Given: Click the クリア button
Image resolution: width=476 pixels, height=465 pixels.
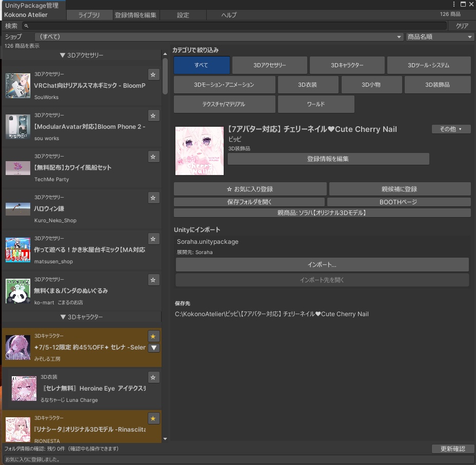Looking at the screenshot, I should 462,26.
